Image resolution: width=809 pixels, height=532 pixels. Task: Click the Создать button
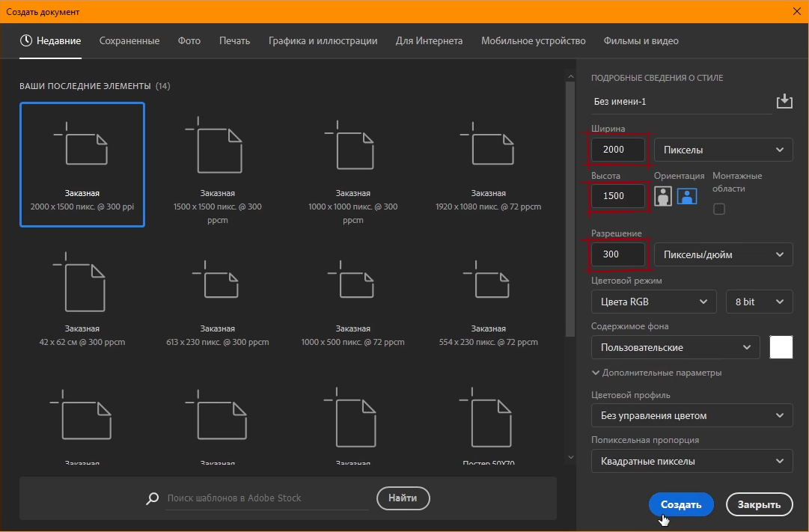click(681, 504)
